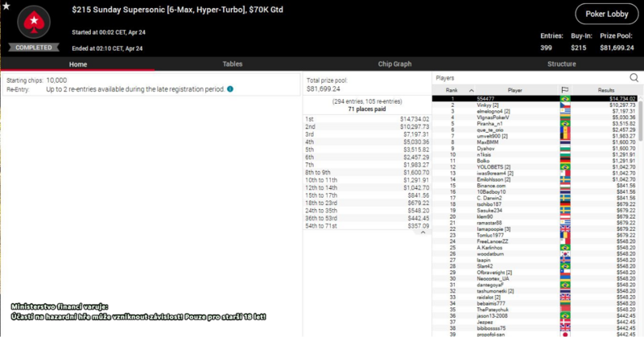Image resolution: width=644 pixels, height=337 pixels.
Task: Click the Korea flag beside woodatbum
Action: tap(565, 253)
